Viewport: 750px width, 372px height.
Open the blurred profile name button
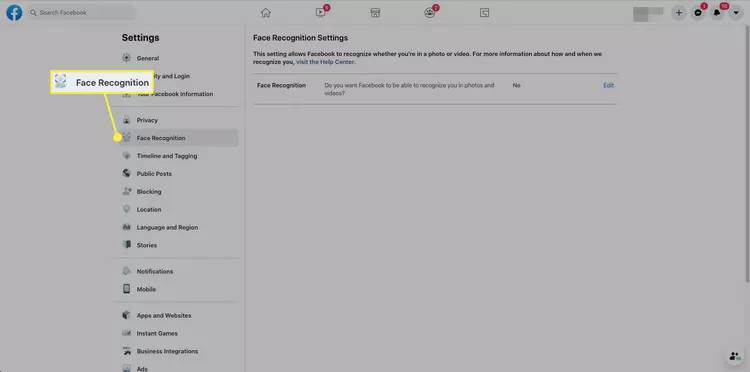tap(648, 13)
